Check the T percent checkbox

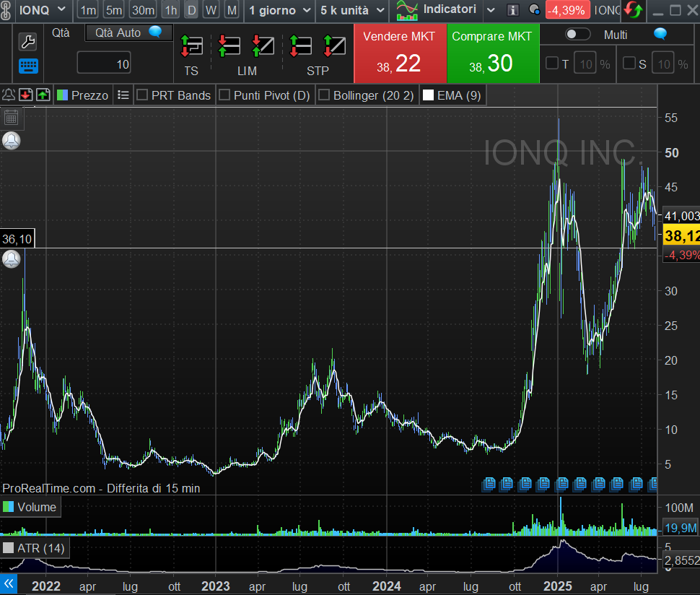(551, 64)
